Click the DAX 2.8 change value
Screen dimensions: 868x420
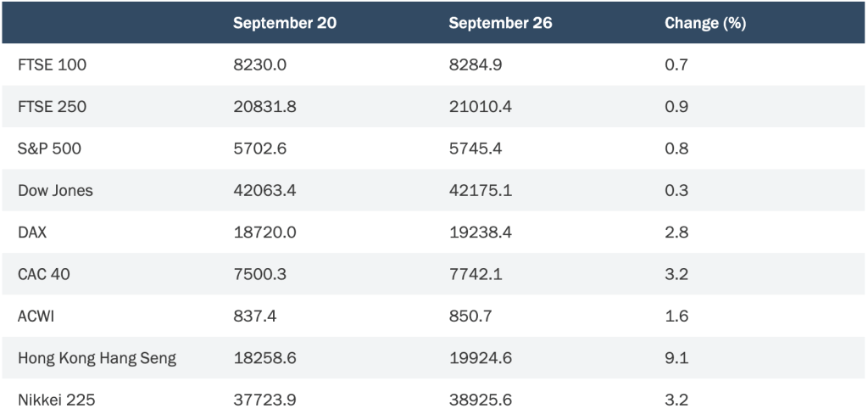[x=676, y=232]
